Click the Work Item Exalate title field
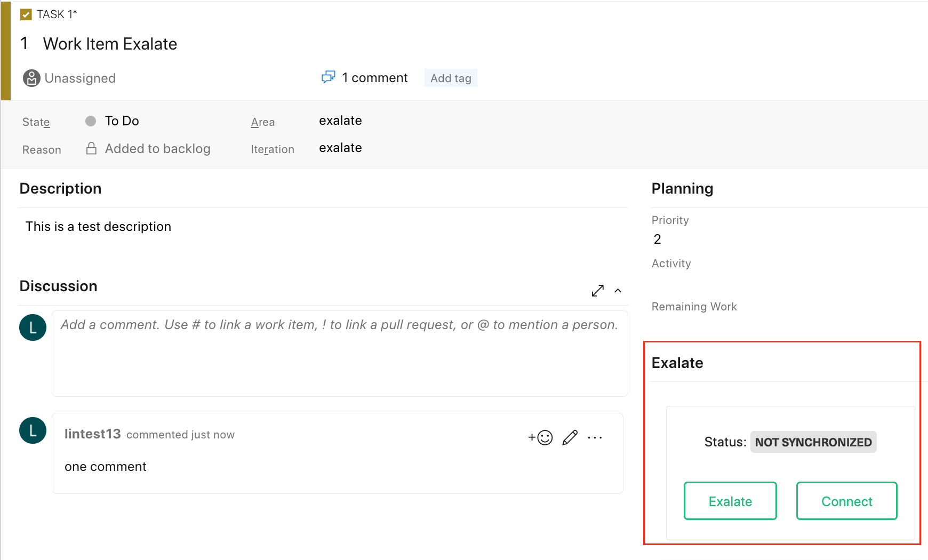 (110, 44)
